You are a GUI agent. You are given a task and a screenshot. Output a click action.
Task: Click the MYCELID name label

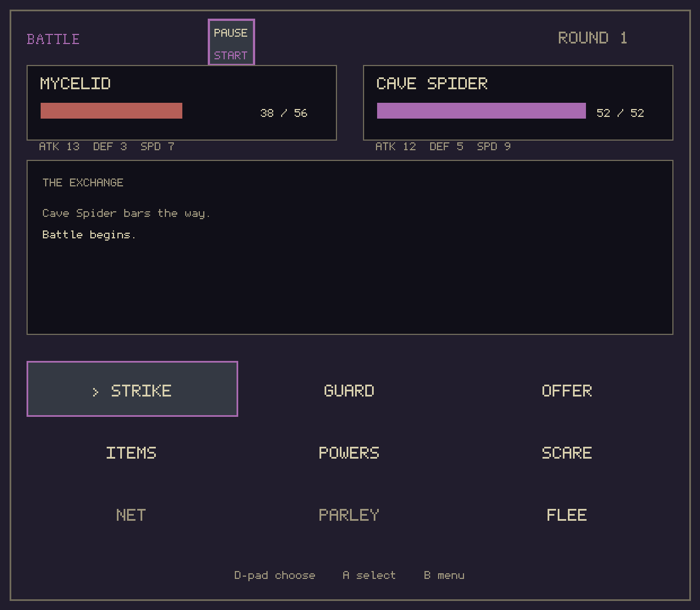(x=76, y=84)
